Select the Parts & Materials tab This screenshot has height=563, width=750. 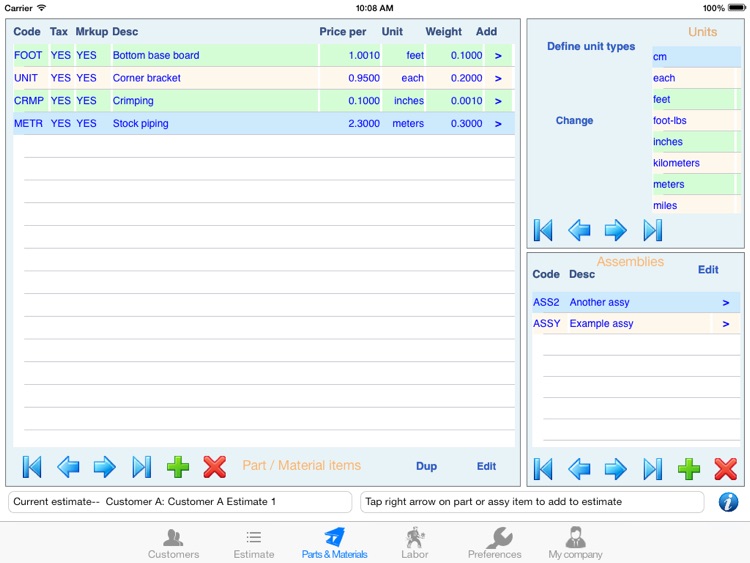[x=334, y=544]
